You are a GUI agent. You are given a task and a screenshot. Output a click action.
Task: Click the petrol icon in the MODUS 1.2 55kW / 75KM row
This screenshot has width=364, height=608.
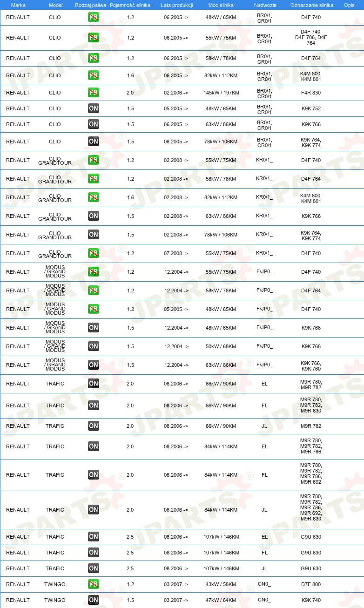pyautogui.click(x=94, y=272)
